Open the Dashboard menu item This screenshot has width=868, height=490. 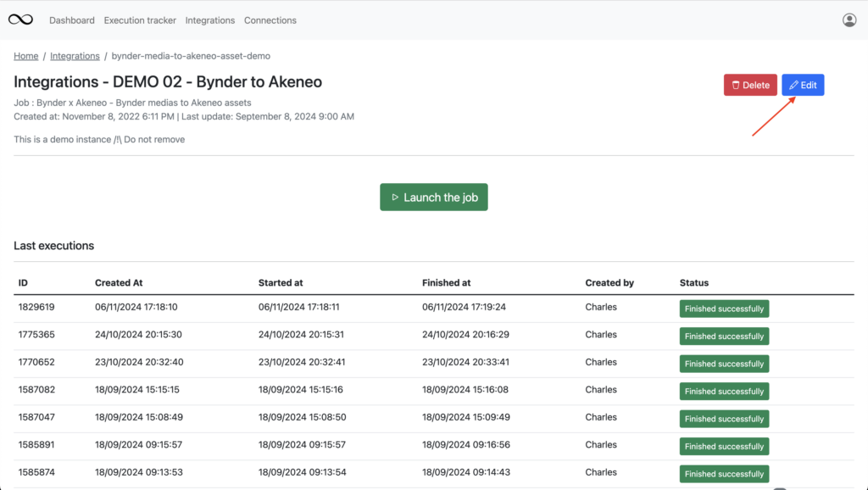coord(72,20)
